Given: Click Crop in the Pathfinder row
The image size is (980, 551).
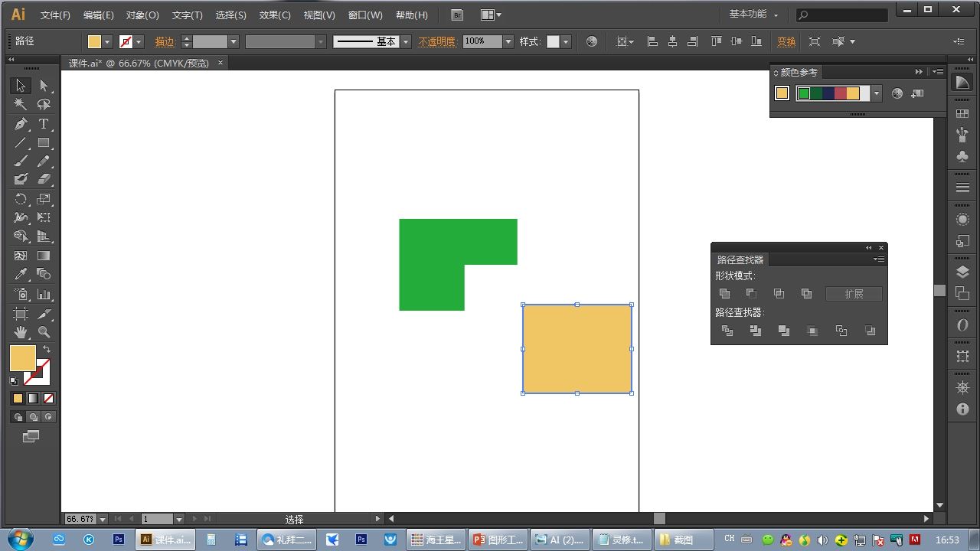Looking at the screenshot, I should 812,331.
